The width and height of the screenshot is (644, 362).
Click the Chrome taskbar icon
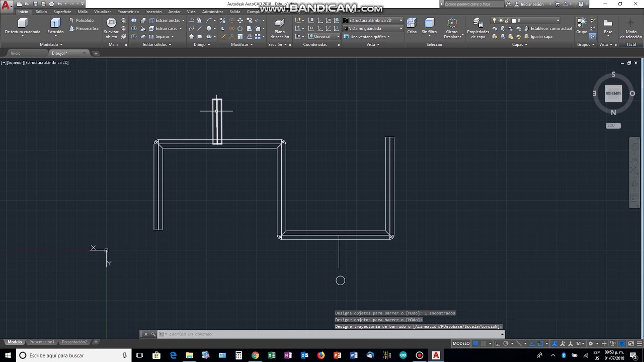(x=255, y=355)
